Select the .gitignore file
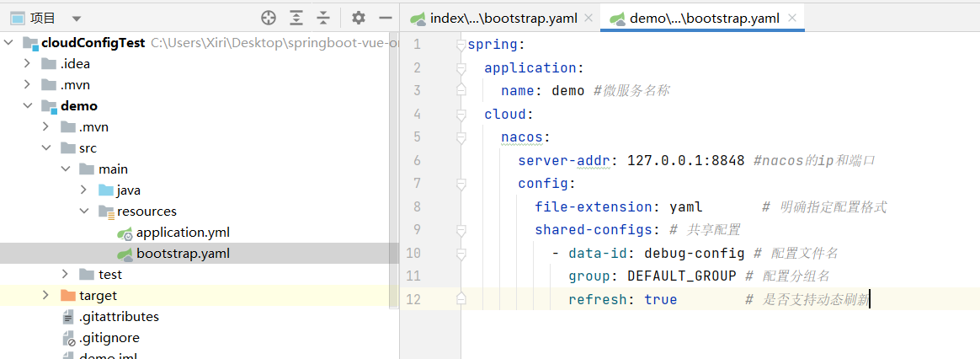The width and height of the screenshot is (980, 359). tap(109, 338)
